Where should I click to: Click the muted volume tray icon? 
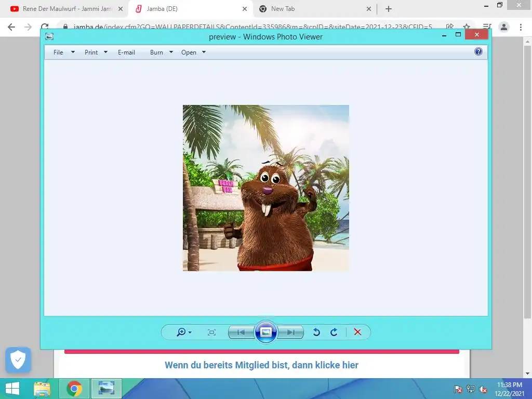(483, 389)
